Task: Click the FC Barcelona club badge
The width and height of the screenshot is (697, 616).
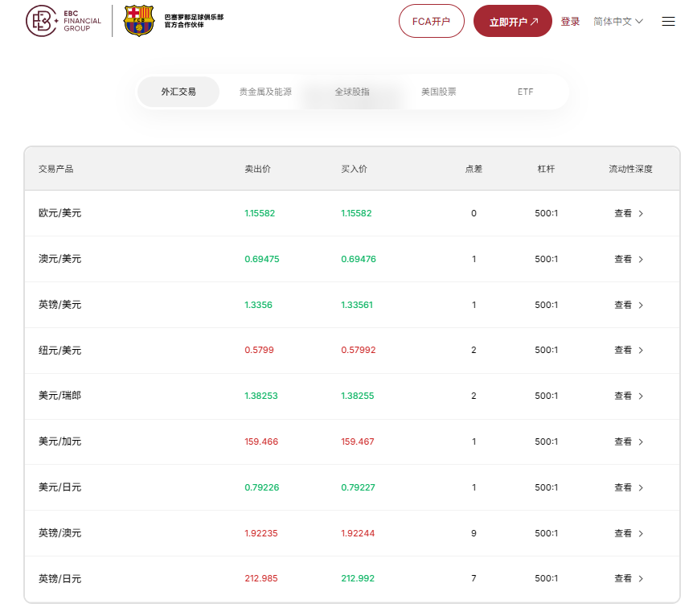Action: [x=138, y=21]
